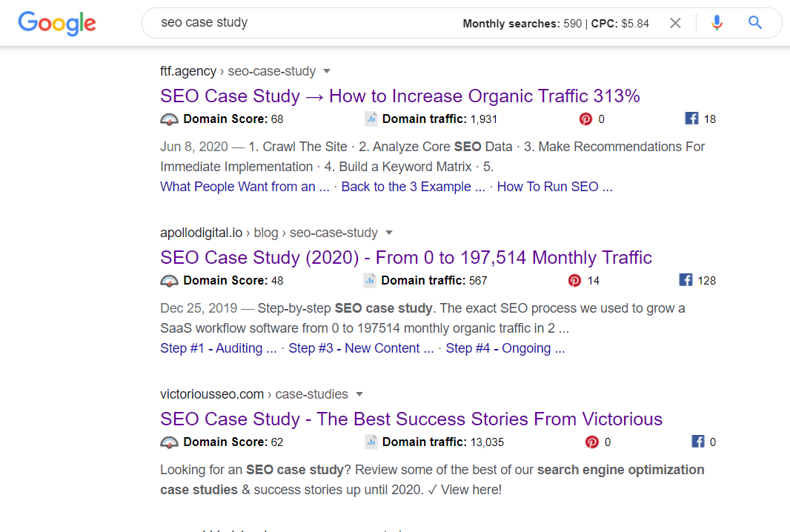
Task: Open dropdown arrow beside apollodigital.io breadcrumb
Action: pyautogui.click(x=388, y=233)
